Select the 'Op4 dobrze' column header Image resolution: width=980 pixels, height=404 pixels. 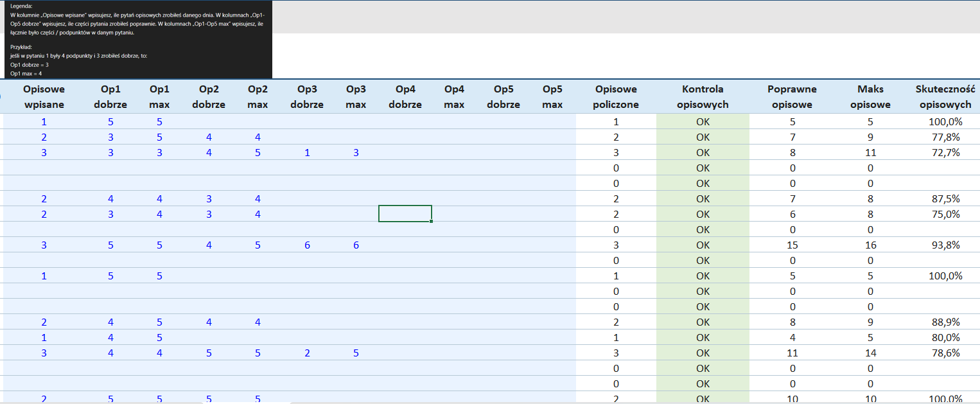coord(405,96)
